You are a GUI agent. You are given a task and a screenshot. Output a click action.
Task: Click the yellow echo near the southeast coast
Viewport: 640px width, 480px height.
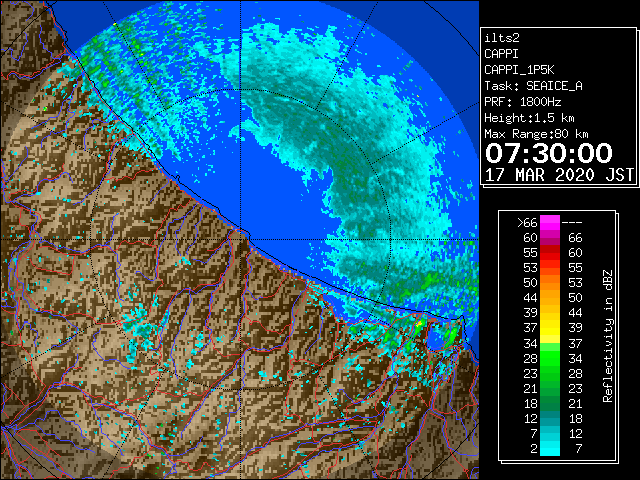pos(419,325)
